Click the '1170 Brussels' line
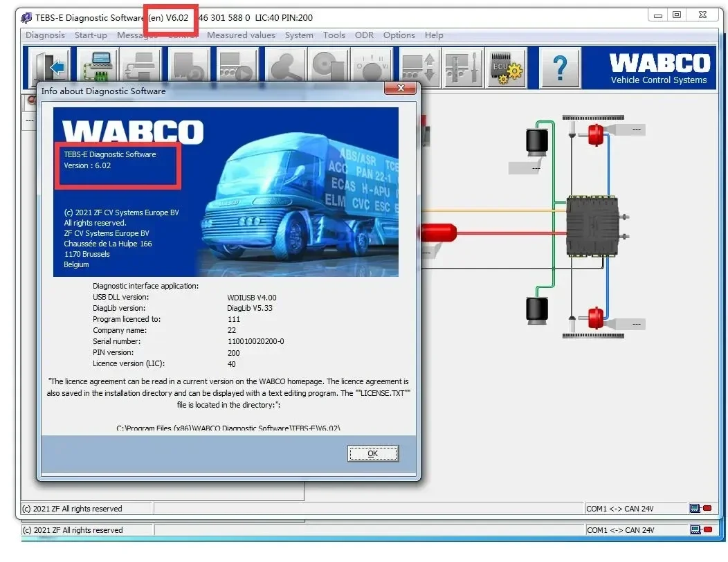This screenshot has height=562, width=728. pyautogui.click(x=87, y=254)
